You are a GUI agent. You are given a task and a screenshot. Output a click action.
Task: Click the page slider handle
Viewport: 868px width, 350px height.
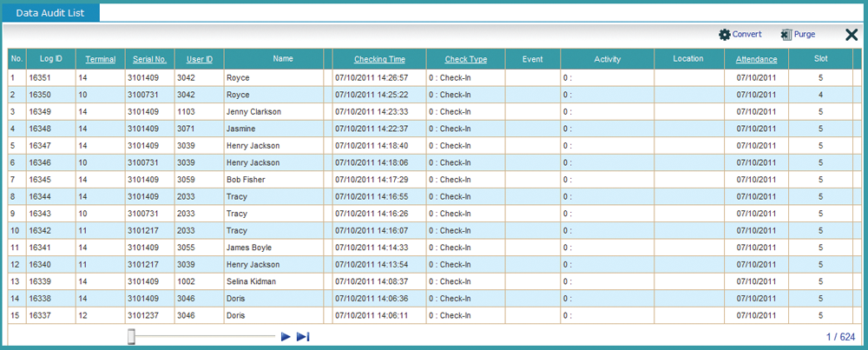tap(131, 337)
